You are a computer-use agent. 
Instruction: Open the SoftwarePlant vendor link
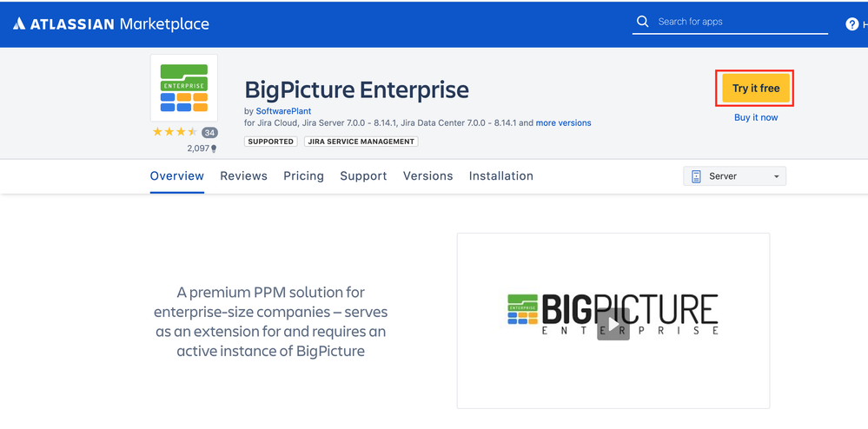[x=283, y=111]
